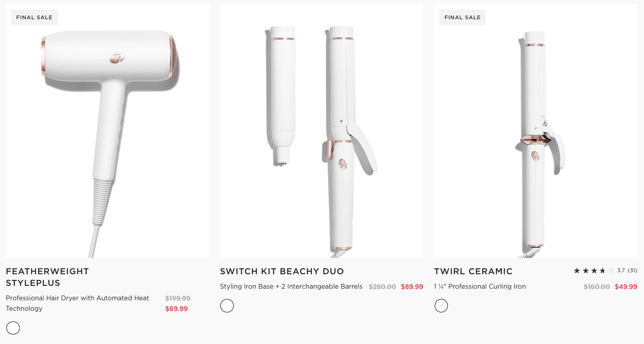The image size is (644, 344).
Task: Click the $49.99 sale price
Action: [626, 287]
